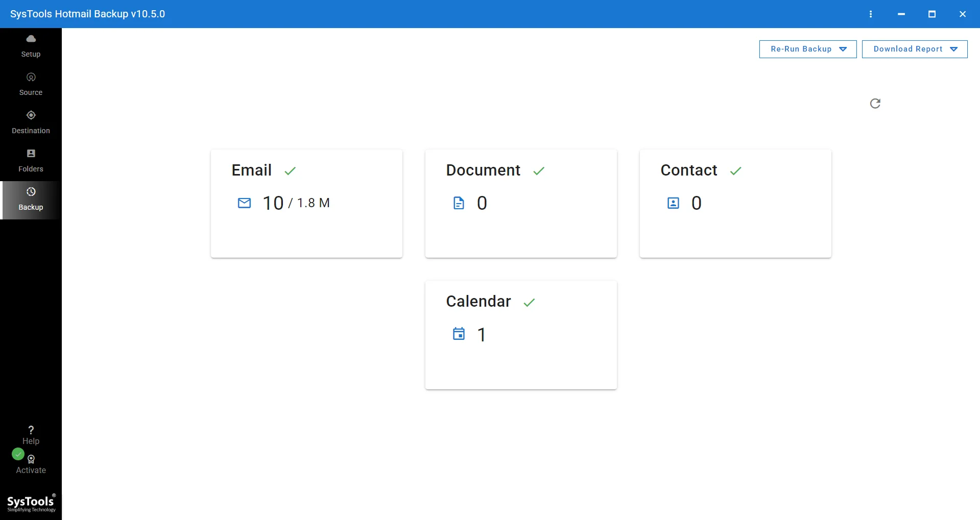Select the Document card title
The image size is (980, 520).
click(483, 170)
